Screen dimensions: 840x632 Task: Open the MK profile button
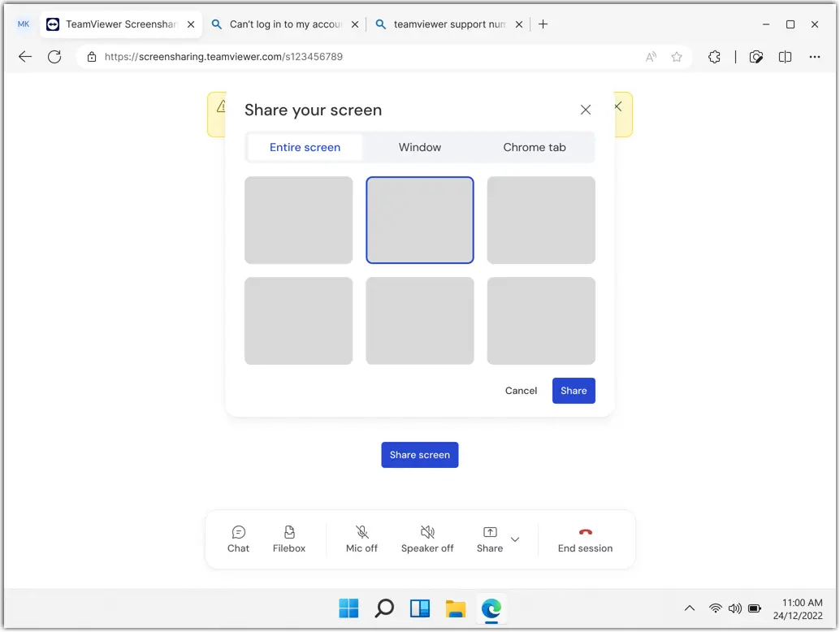click(x=23, y=24)
